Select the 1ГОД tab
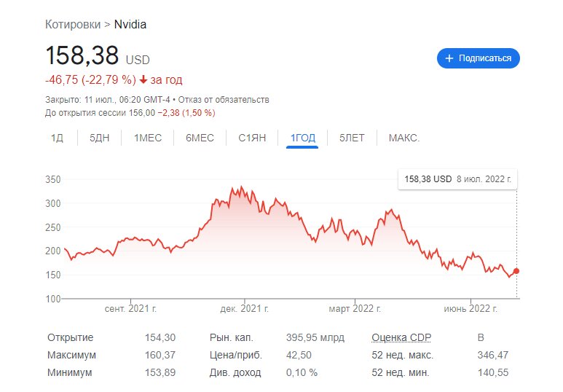 pyautogui.click(x=302, y=138)
